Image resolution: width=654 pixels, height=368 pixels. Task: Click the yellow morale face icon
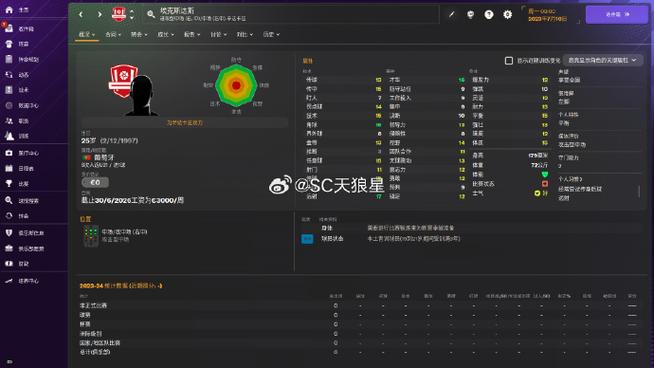pyautogui.click(x=537, y=193)
